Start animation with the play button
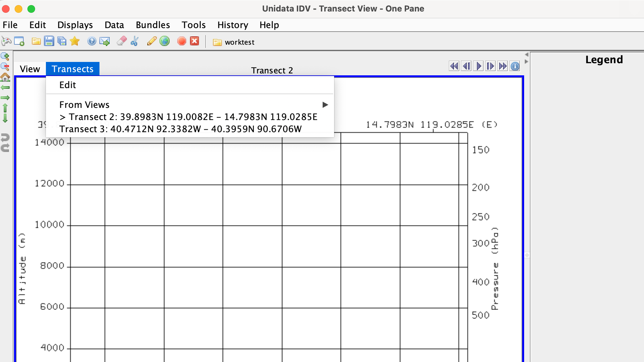This screenshot has width=644, height=362. [x=479, y=66]
